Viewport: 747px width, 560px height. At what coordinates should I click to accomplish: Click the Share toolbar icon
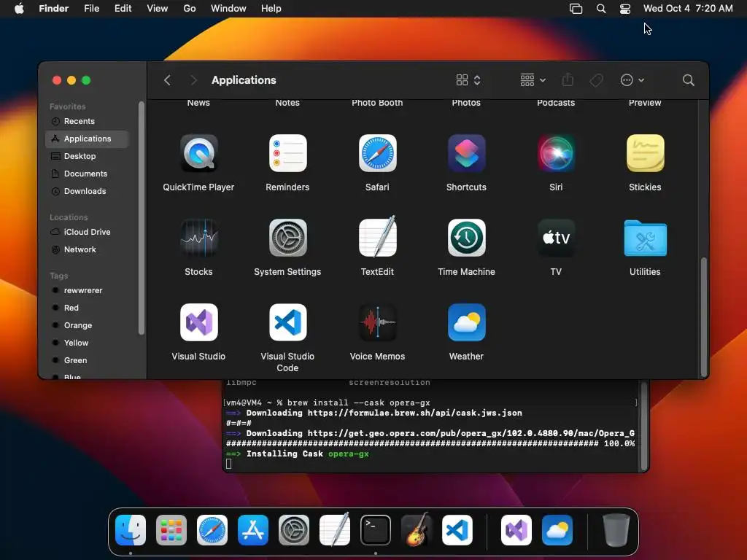[568, 79]
